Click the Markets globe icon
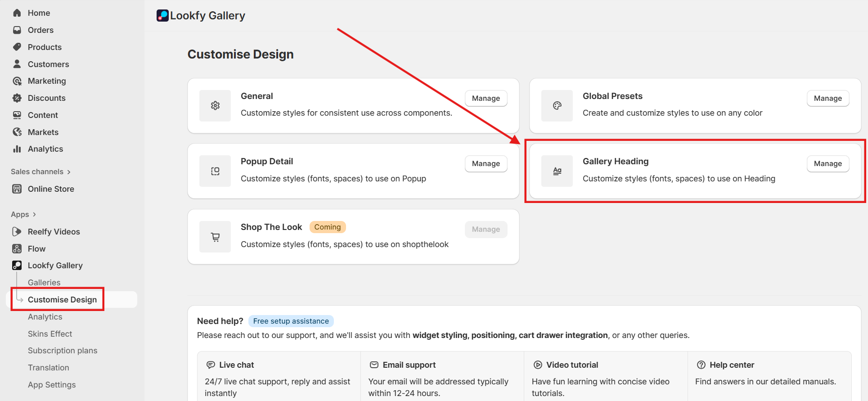The image size is (868, 401). click(17, 132)
